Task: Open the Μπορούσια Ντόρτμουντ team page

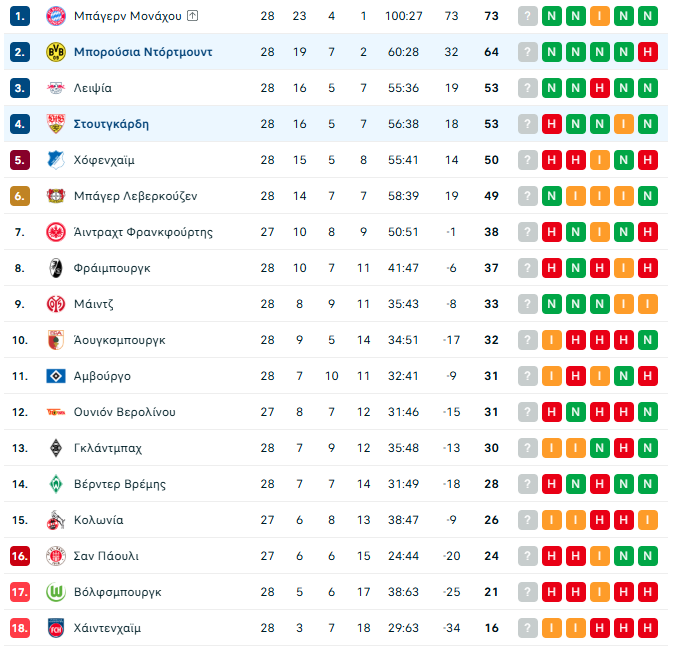Action: 142,52
